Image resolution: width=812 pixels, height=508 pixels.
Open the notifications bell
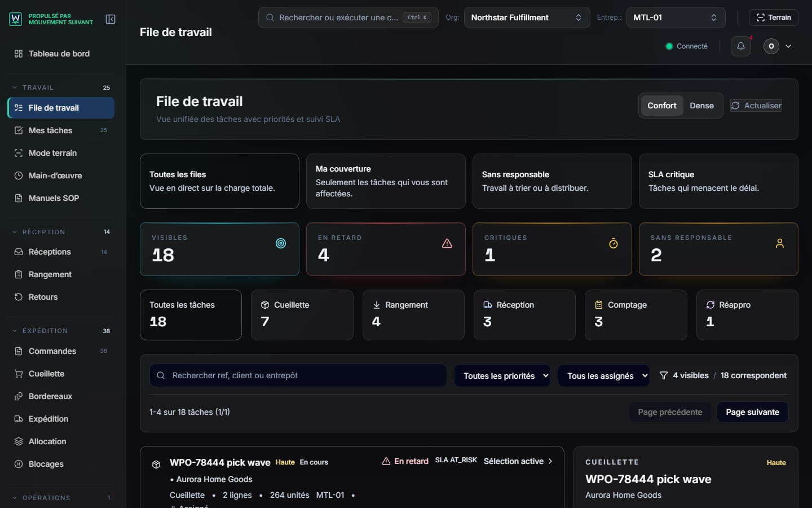pos(741,46)
